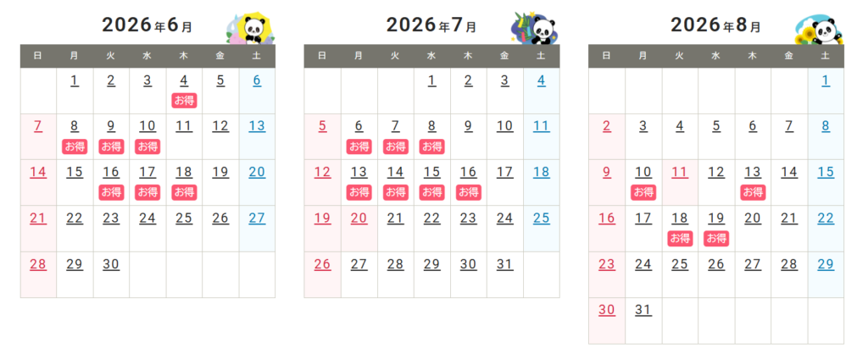Click the sunflower panda icon beside 2026年8月
The height and width of the screenshot is (359, 868).
point(818,29)
